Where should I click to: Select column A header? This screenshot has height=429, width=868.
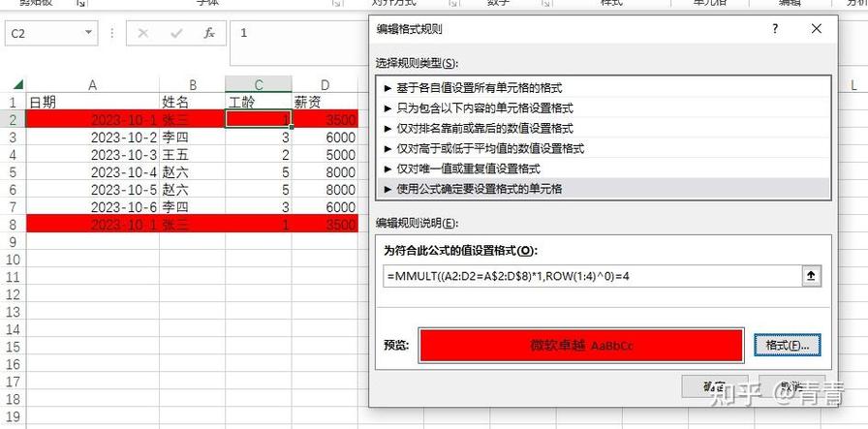pos(92,84)
